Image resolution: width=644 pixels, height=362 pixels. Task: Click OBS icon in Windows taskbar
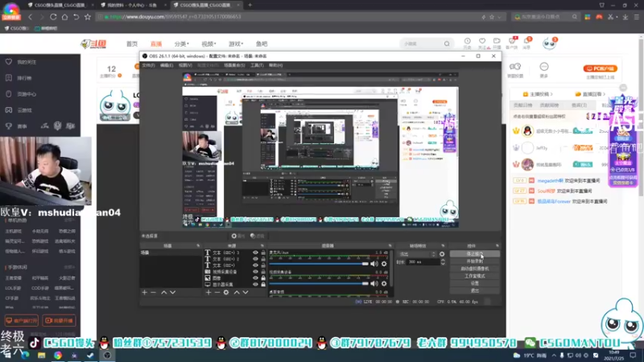click(x=107, y=356)
